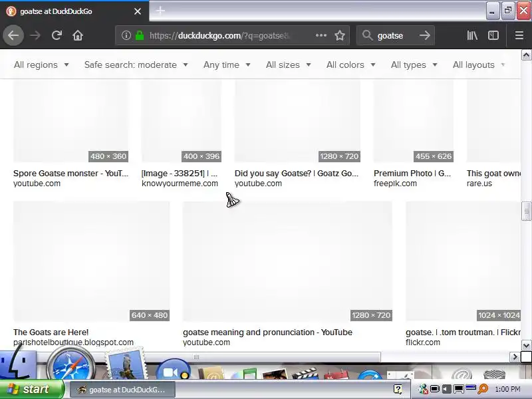Launch Safari from the dock
532x399 pixels.
pos(70,364)
